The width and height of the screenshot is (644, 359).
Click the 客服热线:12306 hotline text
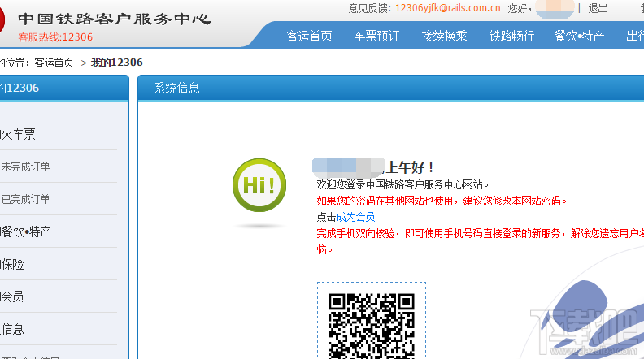click(x=55, y=37)
